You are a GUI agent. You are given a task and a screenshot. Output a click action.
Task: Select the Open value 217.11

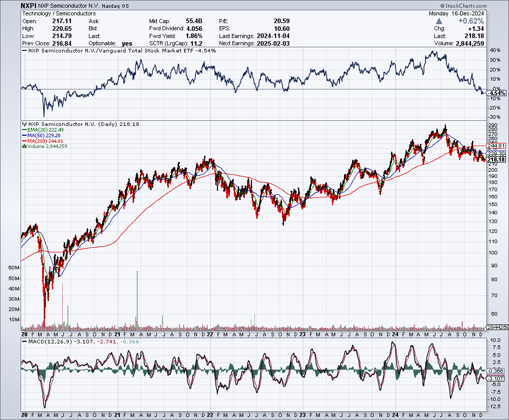click(62, 21)
